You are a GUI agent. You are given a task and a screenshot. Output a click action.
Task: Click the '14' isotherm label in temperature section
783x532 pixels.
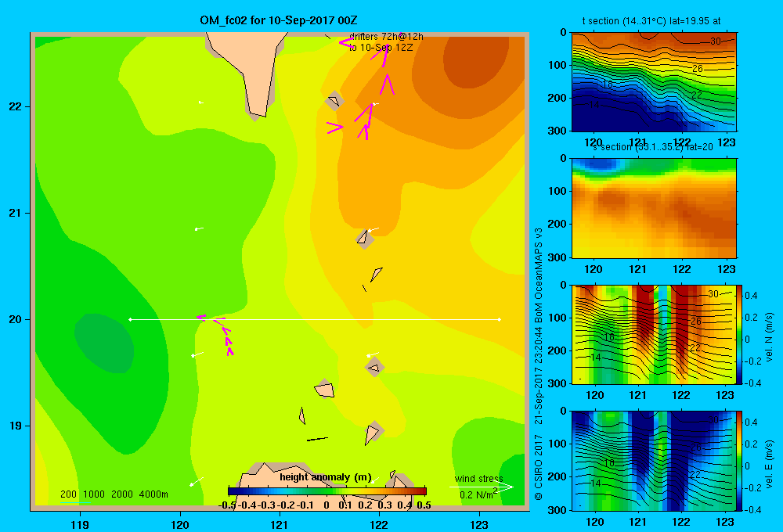(x=594, y=105)
